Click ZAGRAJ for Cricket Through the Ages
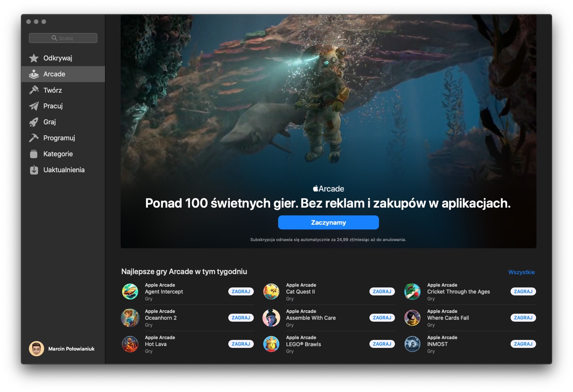Viewport: 573px width, 392px height. pyautogui.click(x=523, y=292)
